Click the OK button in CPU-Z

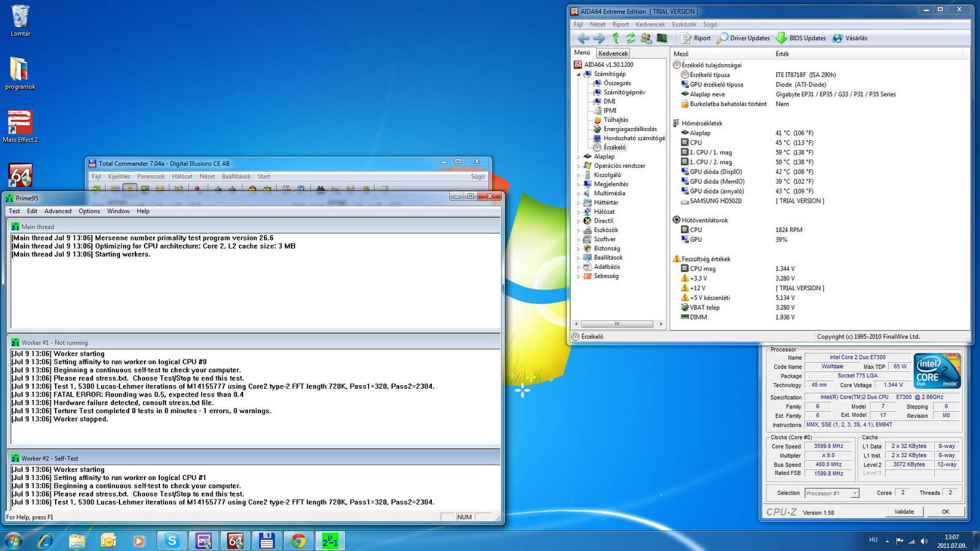946,512
